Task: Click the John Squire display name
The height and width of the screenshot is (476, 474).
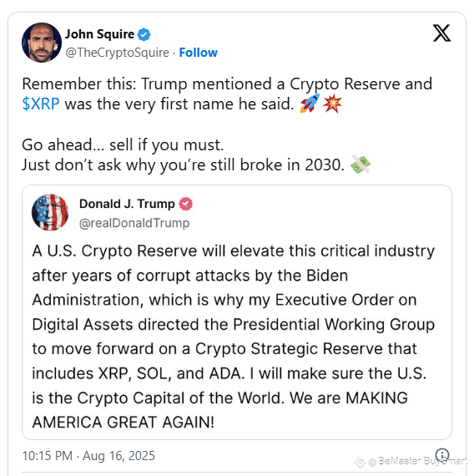Action: (100, 34)
